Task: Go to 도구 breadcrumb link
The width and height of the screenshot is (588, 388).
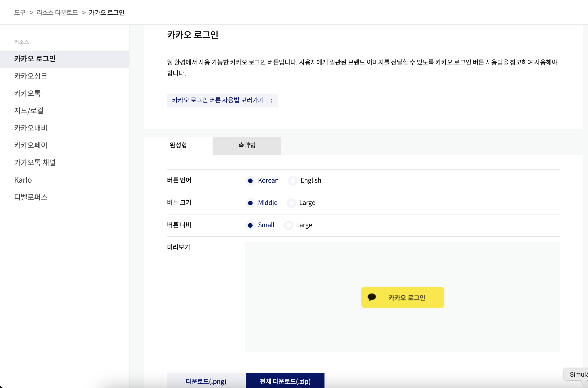Action: (x=20, y=12)
